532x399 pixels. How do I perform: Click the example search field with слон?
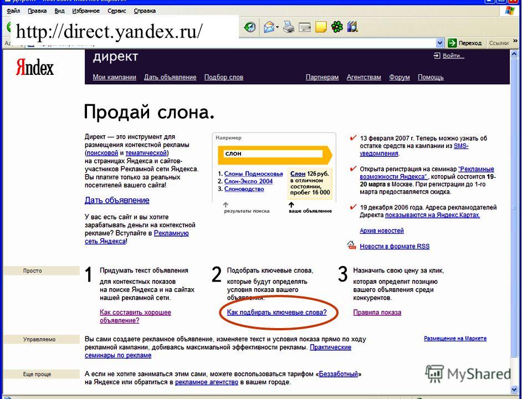pos(273,154)
